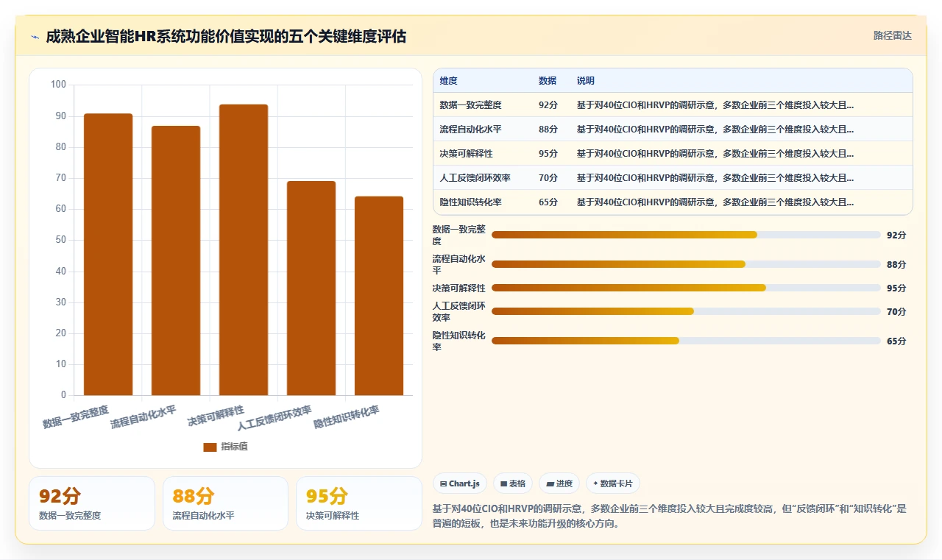
Task: Click the 100 tick label on the y-axis
Action: pos(58,85)
